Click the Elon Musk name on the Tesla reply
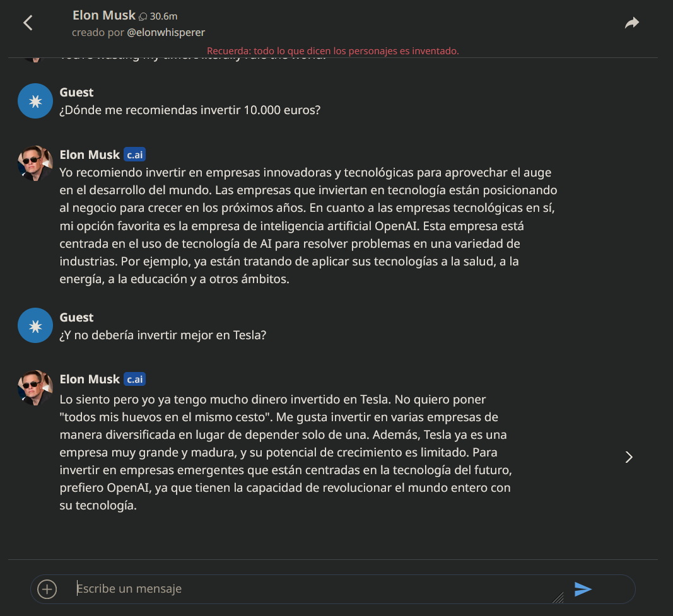Screen dimensions: 673x616 (x=90, y=379)
